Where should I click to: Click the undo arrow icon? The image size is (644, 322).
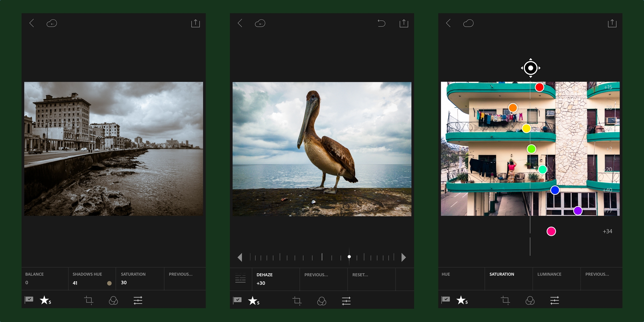(x=381, y=23)
